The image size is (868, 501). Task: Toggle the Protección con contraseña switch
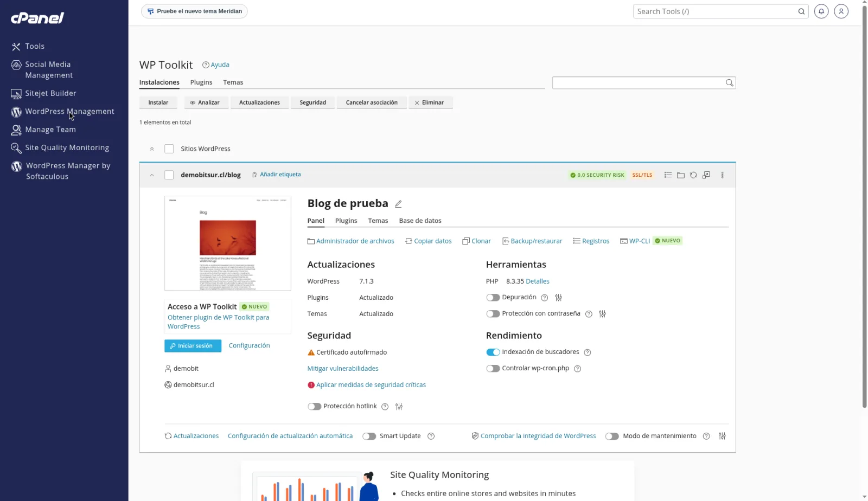(493, 314)
